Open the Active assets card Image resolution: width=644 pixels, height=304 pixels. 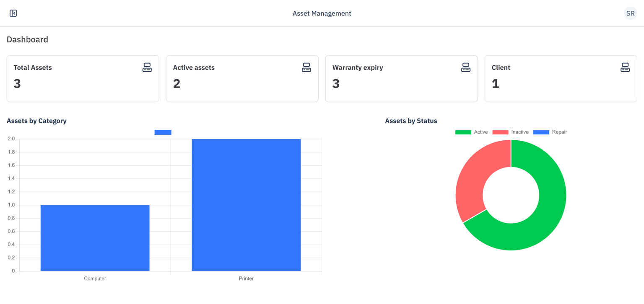point(242,79)
